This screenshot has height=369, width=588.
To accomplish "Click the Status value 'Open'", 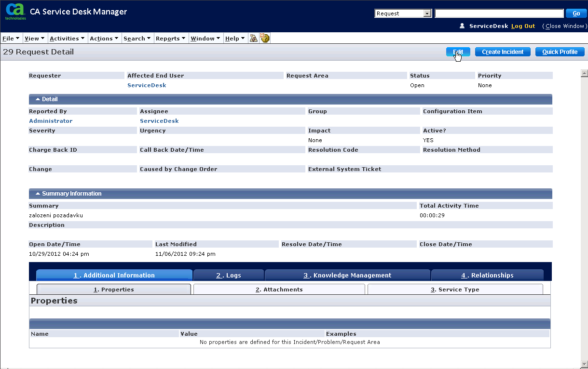I will tap(417, 85).
